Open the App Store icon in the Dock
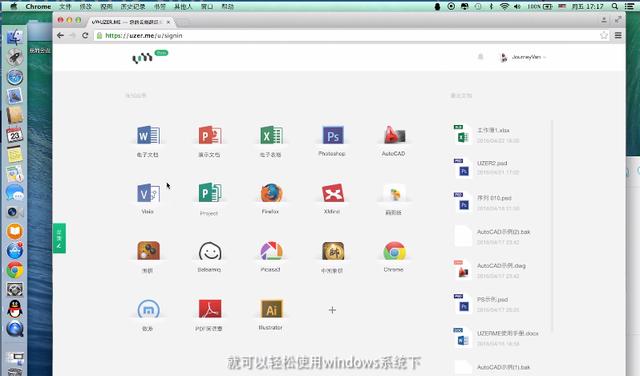 pos(15,250)
